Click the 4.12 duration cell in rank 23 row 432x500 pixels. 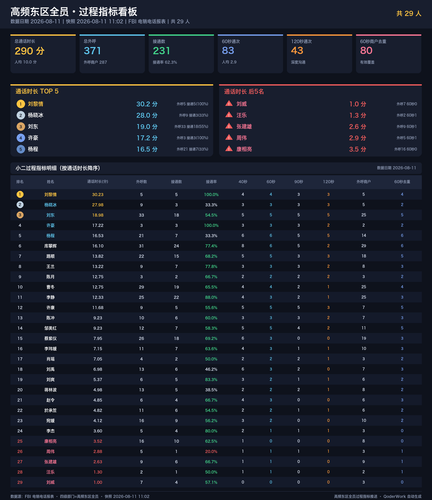[98, 421]
